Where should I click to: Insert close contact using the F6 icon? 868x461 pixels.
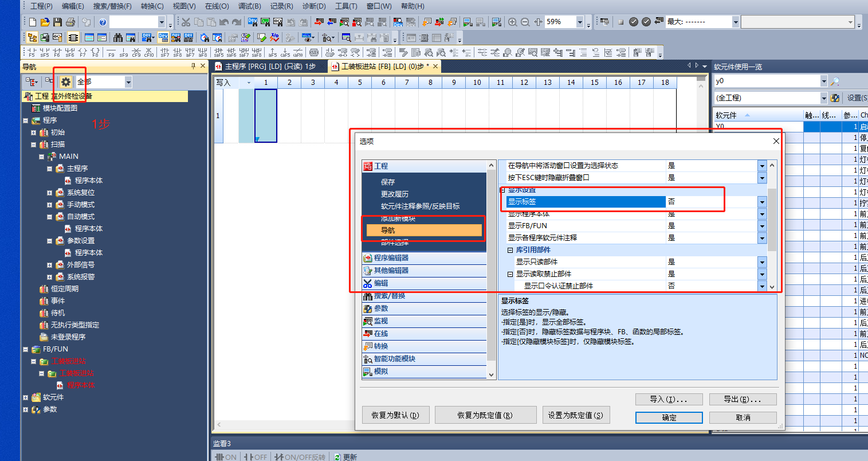(57, 52)
